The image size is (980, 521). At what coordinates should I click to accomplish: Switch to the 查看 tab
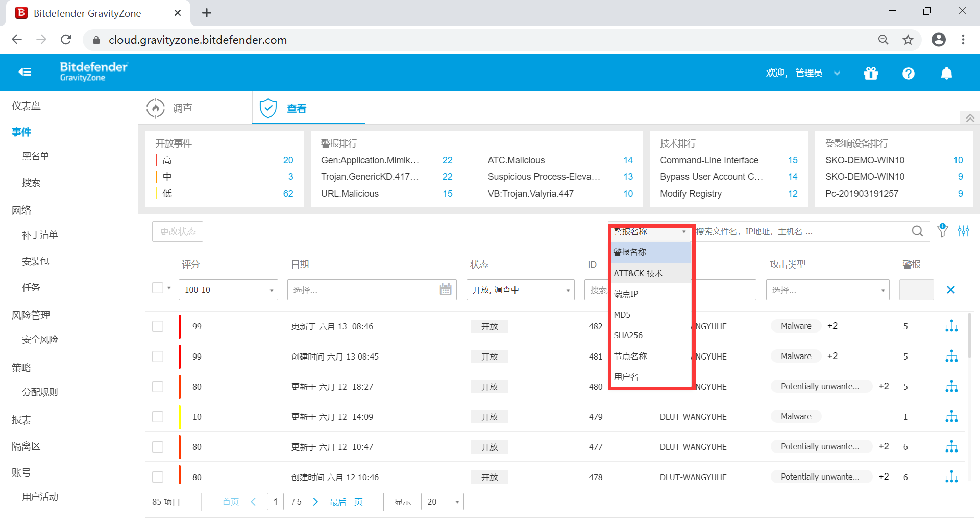309,108
